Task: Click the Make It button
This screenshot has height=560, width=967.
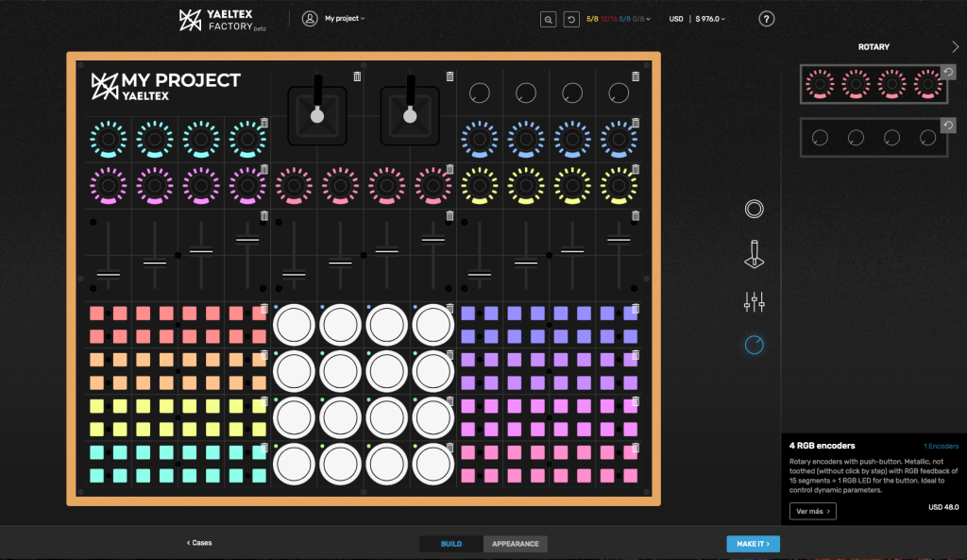Action: [x=753, y=544]
